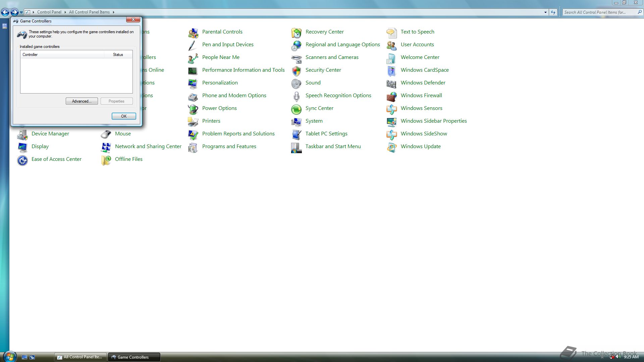Open the Windows Sensors link

click(421, 108)
